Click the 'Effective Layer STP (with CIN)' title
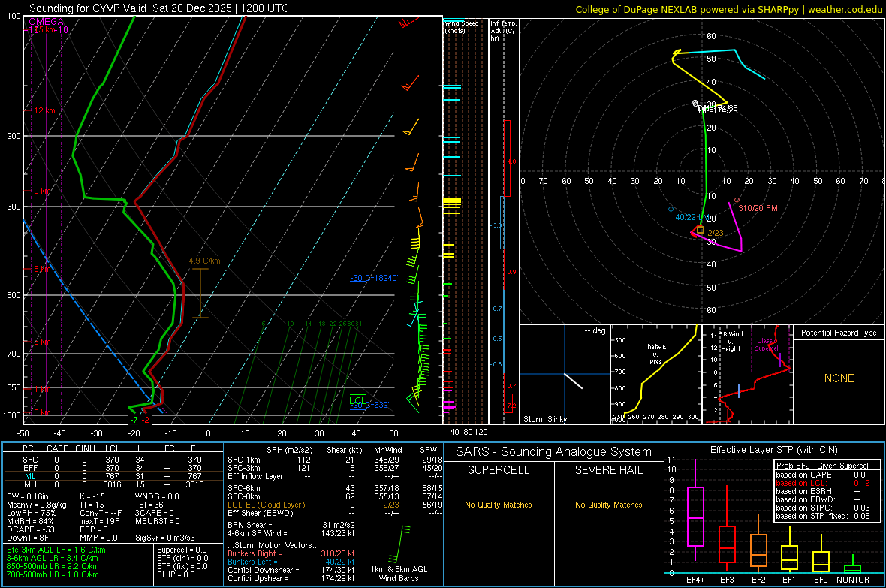 pyautogui.click(x=773, y=450)
